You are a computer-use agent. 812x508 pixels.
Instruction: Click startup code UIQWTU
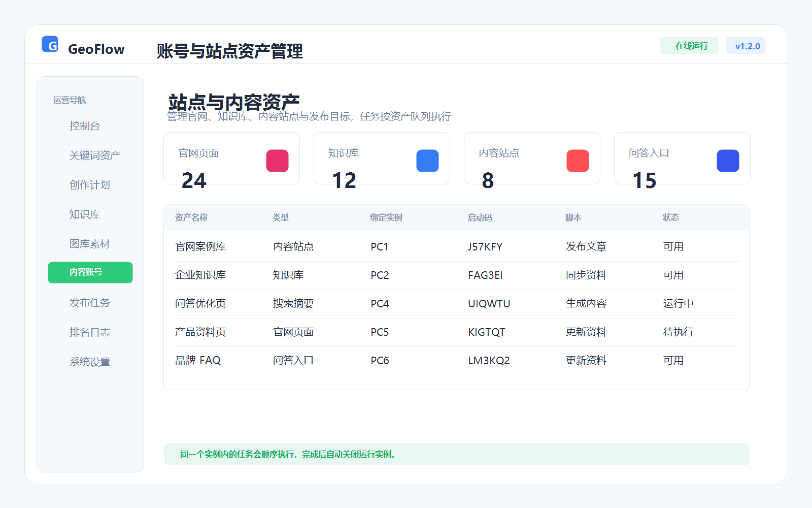(489, 304)
